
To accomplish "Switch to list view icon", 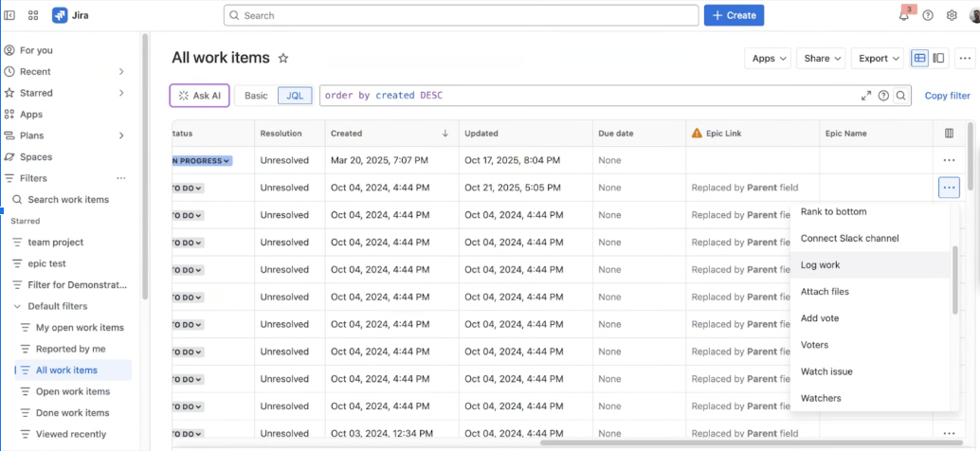I will point(919,58).
